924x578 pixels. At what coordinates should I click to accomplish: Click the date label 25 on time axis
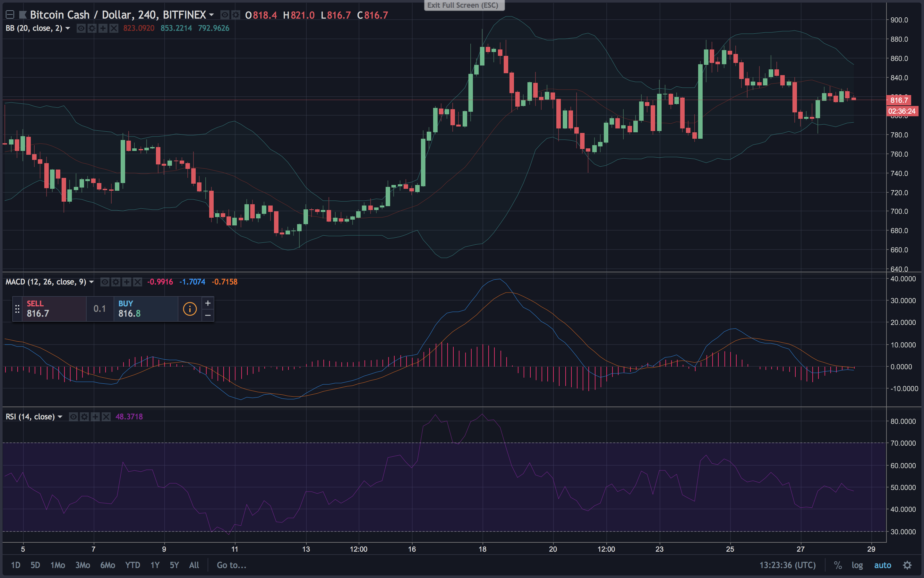[730, 549]
